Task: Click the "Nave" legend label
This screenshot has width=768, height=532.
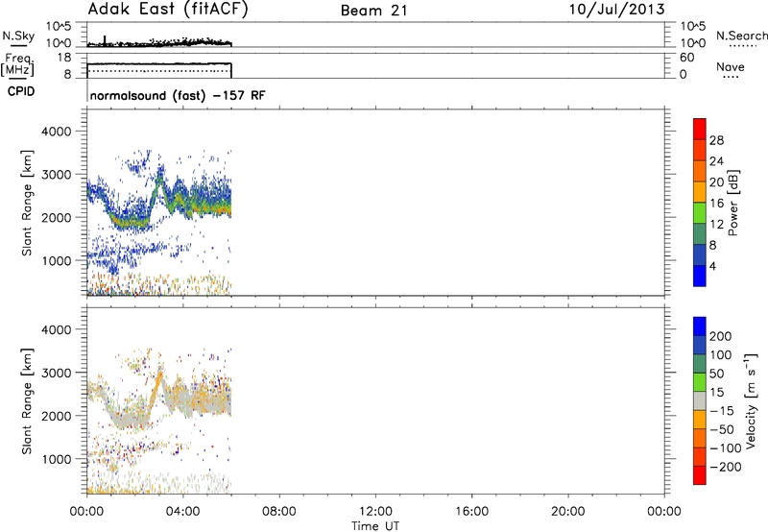Action: [x=731, y=67]
